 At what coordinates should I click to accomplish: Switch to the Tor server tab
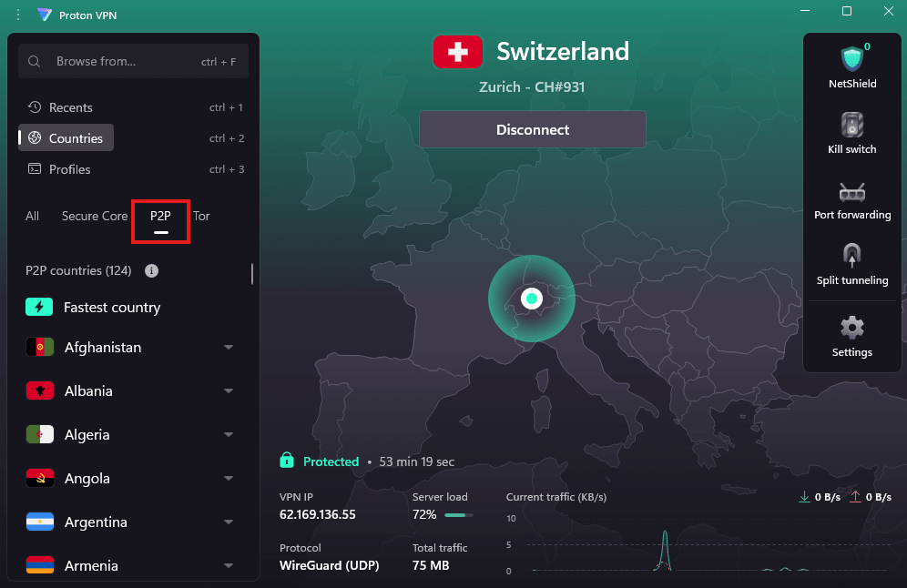tap(201, 216)
